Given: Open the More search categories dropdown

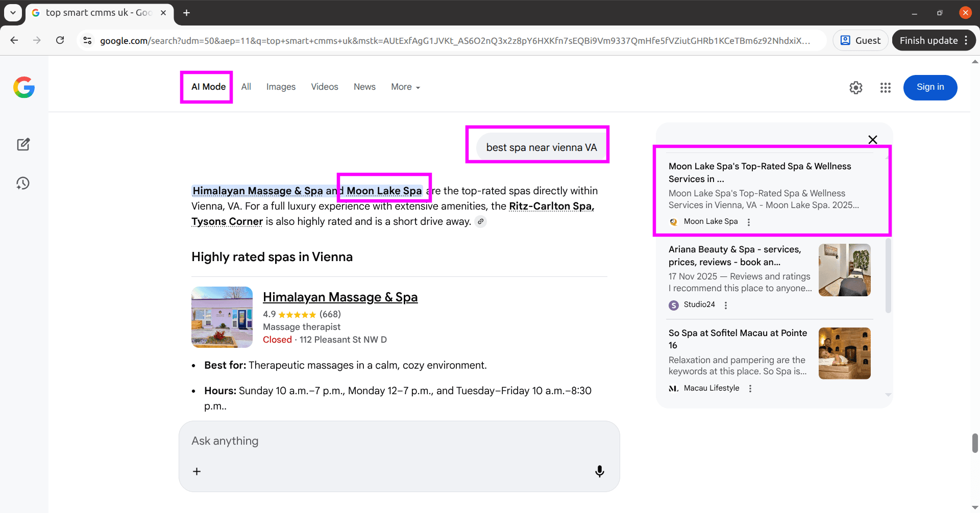Looking at the screenshot, I should pos(405,87).
